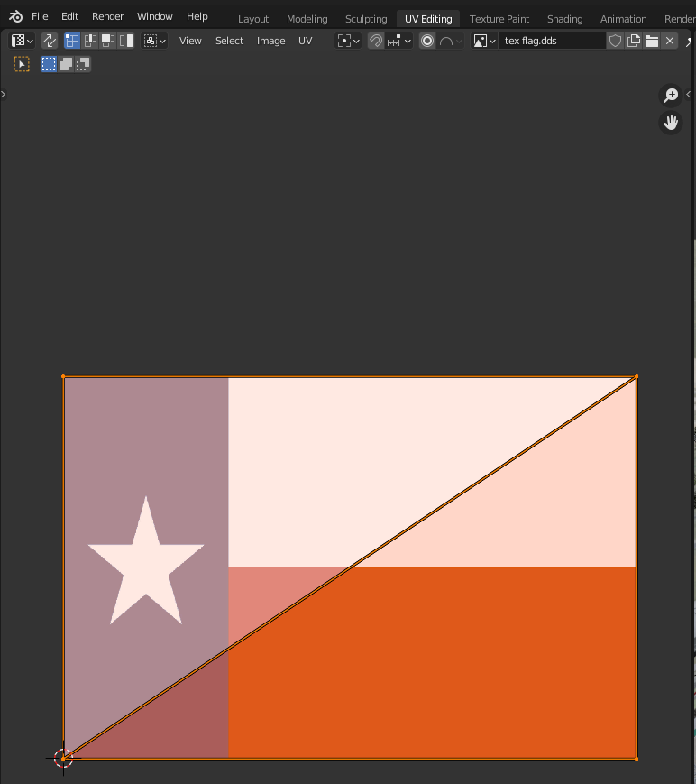Toggle fake user shield for image
The image size is (696, 784).
(615, 41)
